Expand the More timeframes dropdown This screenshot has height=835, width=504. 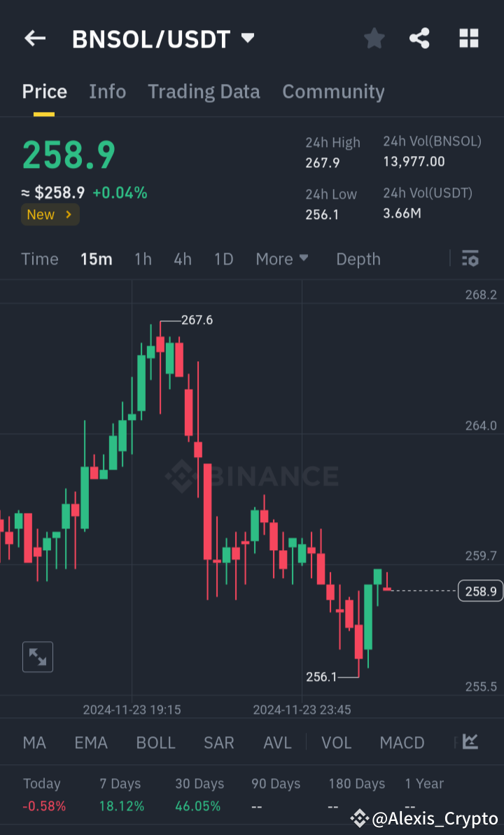tap(281, 259)
